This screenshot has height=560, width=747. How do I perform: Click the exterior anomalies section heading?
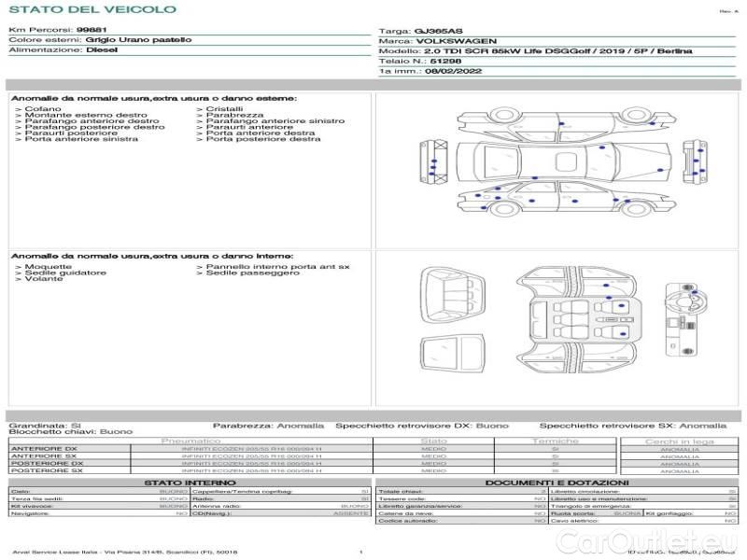point(153,99)
